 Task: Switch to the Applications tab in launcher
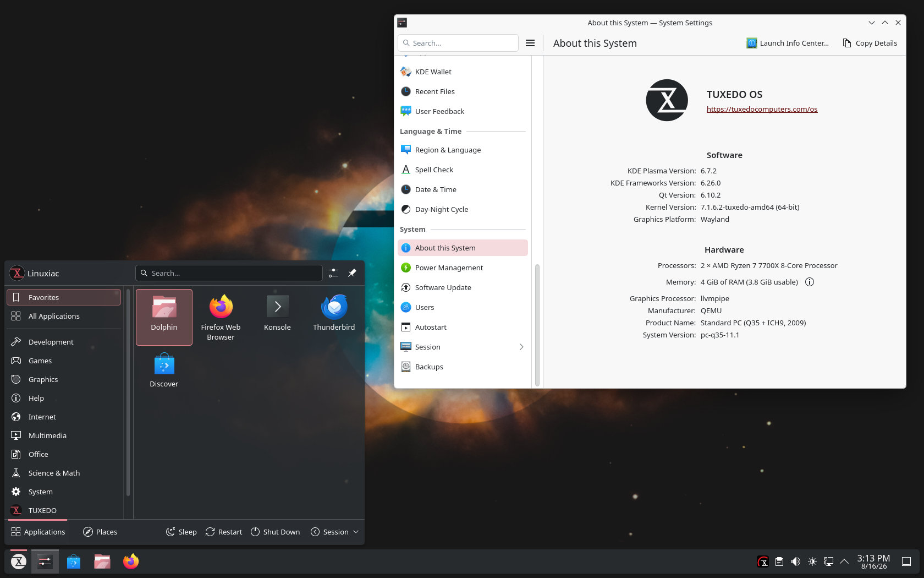click(x=38, y=532)
